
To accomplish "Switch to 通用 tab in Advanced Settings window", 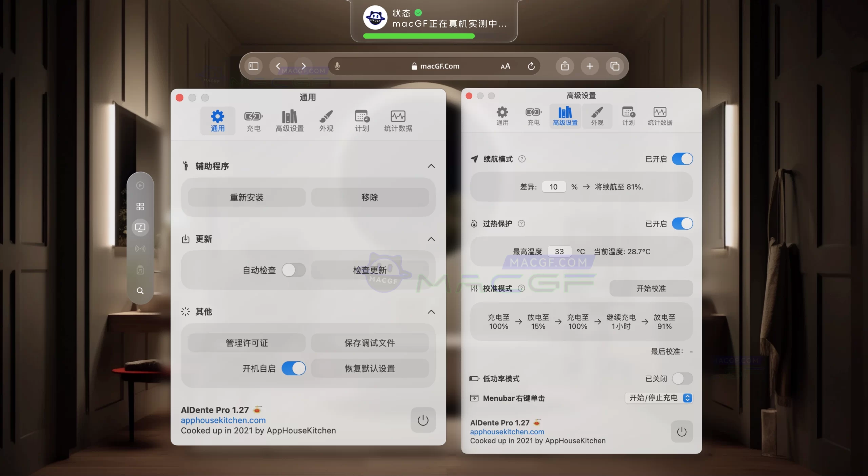I will 502,116.
